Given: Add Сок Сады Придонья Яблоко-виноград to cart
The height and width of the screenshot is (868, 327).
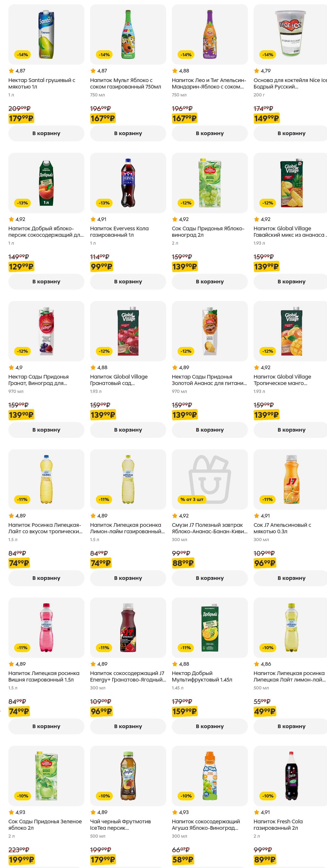Looking at the screenshot, I should point(209,282).
